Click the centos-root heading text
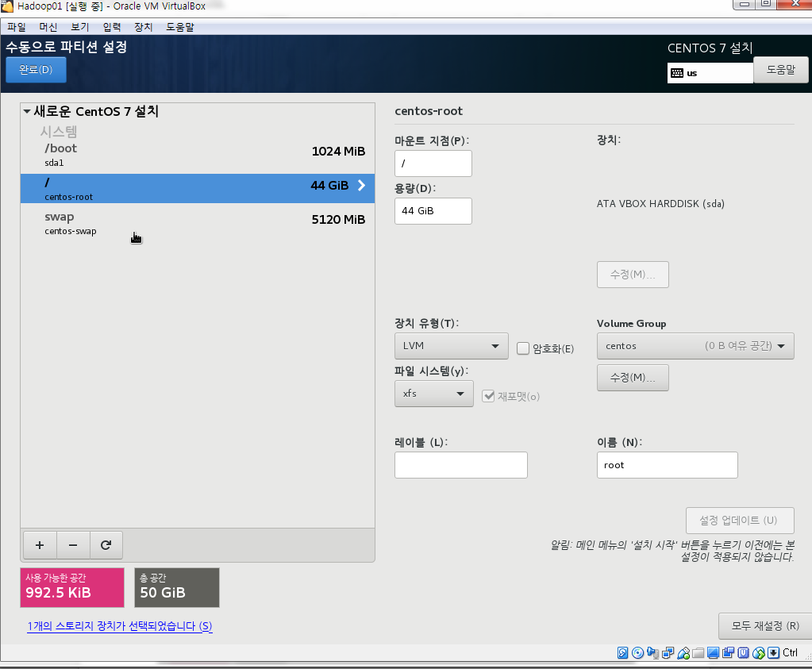812x669 pixels. coord(429,111)
